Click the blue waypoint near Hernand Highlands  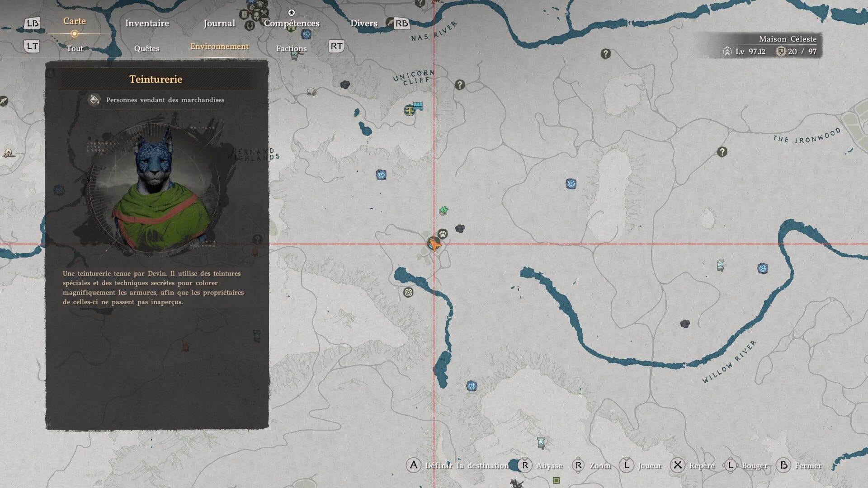pyautogui.click(x=381, y=175)
